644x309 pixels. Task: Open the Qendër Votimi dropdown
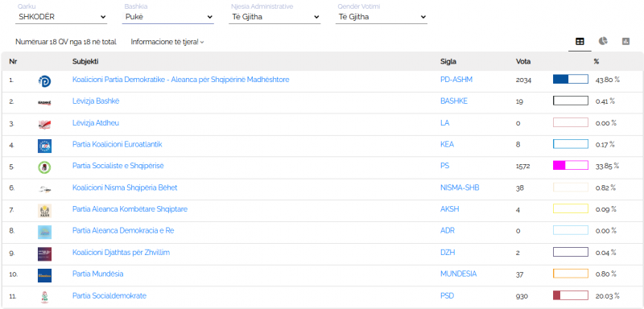tap(382, 17)
